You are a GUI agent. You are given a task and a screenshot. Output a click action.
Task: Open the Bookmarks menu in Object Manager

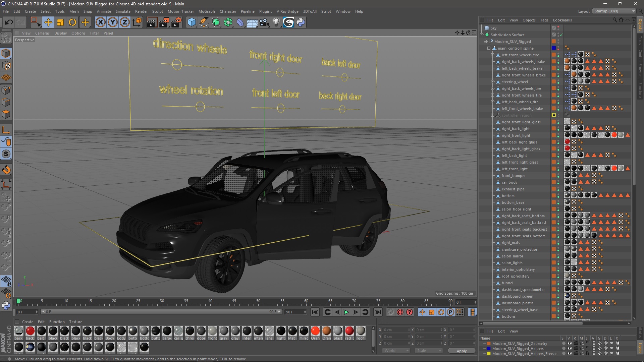pos(562,20)
